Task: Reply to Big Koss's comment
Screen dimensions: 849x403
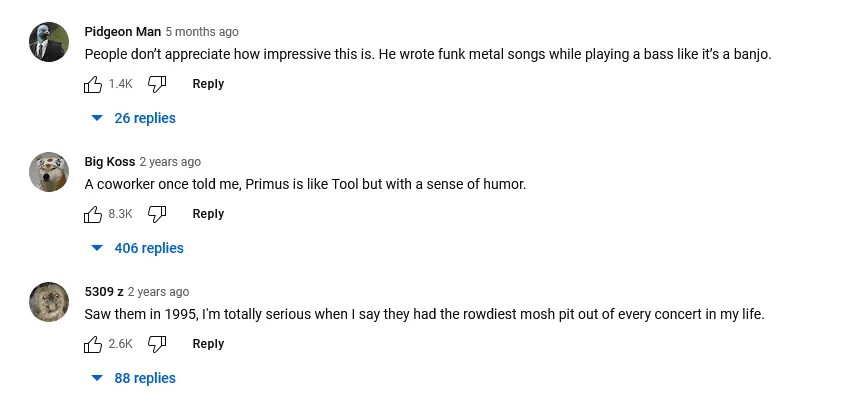Action: (x=208, y=214)
